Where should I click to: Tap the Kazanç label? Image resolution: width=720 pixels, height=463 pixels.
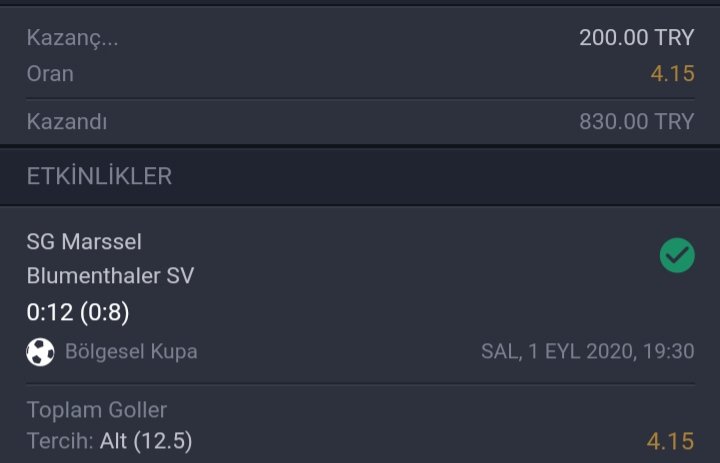tap(73, 38)
